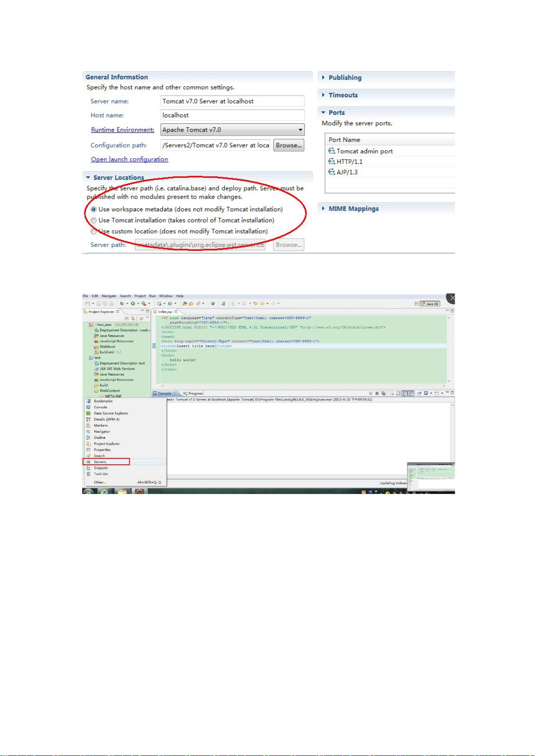Open the Window menu
This screenshot has height=756, width=535.
(x=166, y=296)
